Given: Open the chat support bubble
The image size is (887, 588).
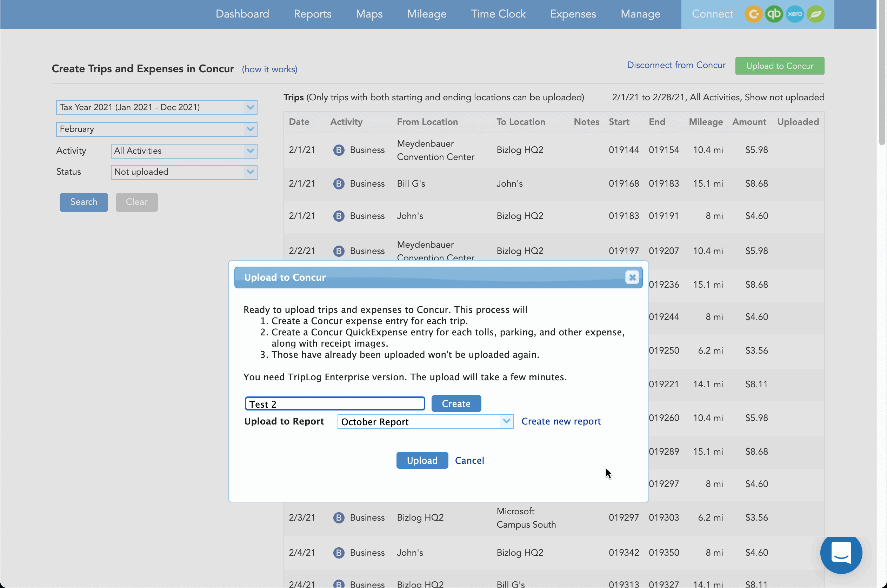Looking at the screenshot, I should (841, 553).
